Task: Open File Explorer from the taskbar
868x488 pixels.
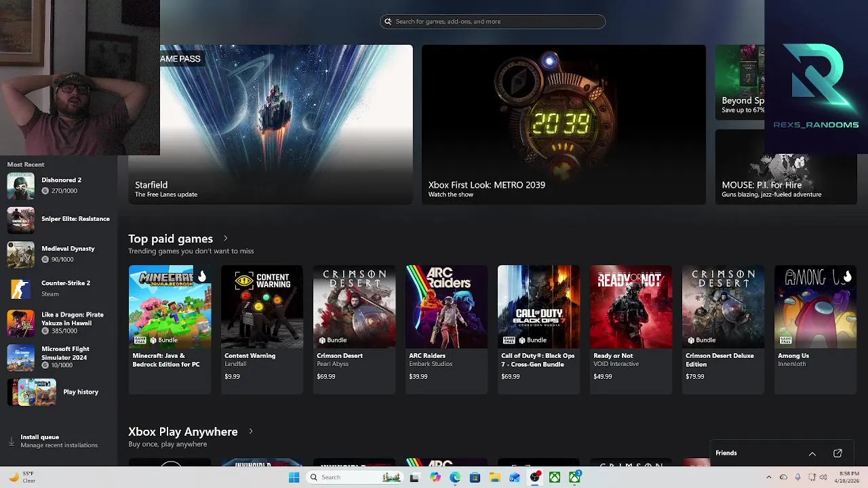Action: tap(495, 477)
